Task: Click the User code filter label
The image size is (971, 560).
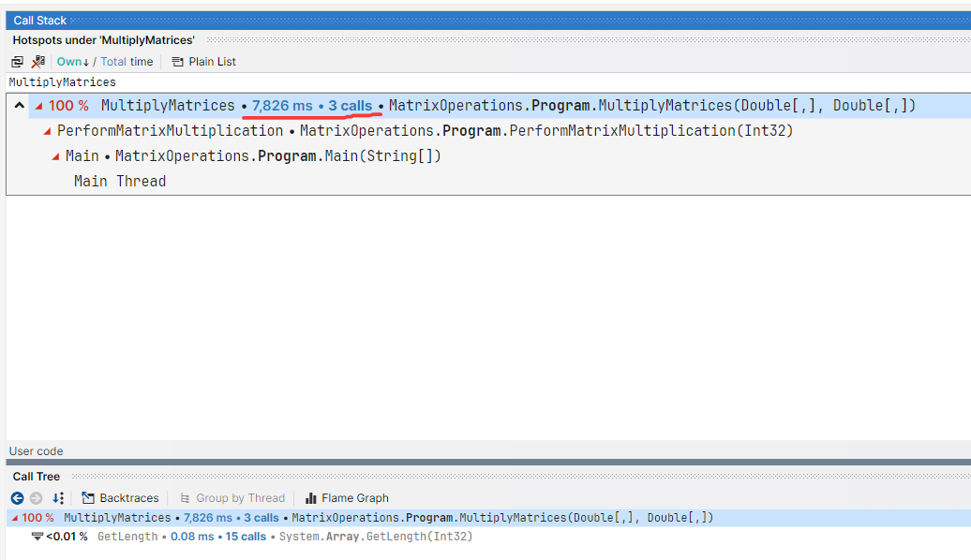Action: tap(36, 451)
